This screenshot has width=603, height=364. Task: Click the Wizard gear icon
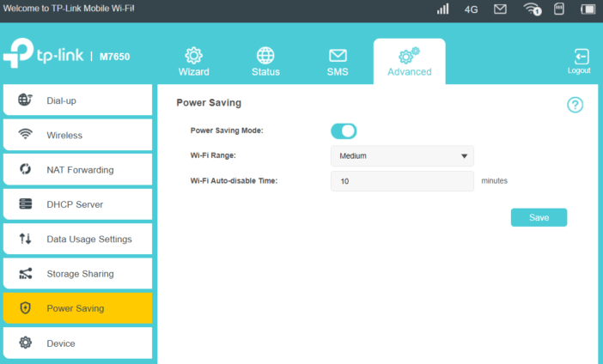click(193, 56)
